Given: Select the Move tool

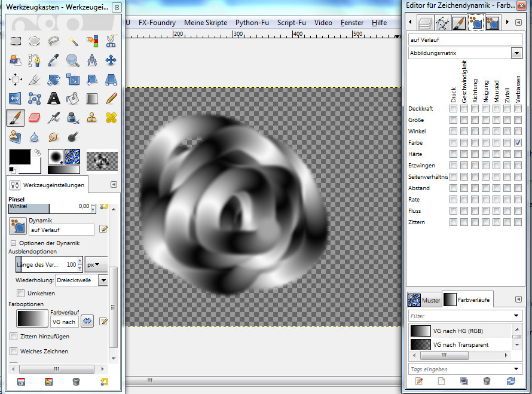Looking at the screenshot, I should click(111, 60).
